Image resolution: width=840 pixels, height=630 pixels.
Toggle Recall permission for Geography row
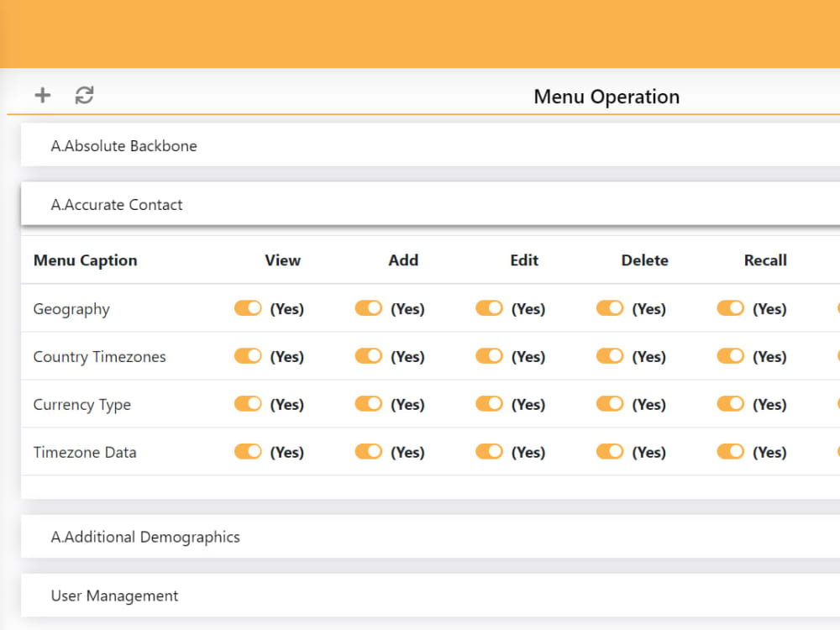point(730,308)
